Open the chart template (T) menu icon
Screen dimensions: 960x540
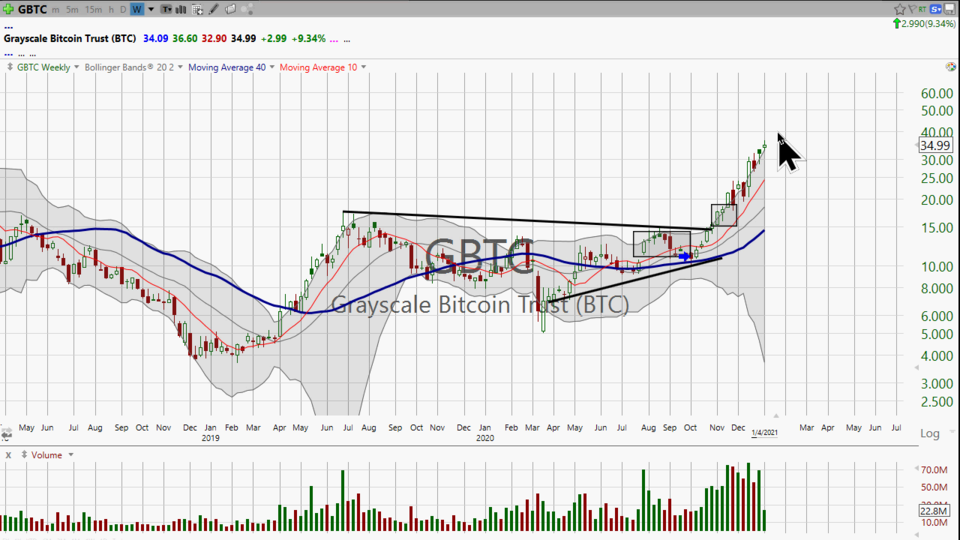point(167,9)
